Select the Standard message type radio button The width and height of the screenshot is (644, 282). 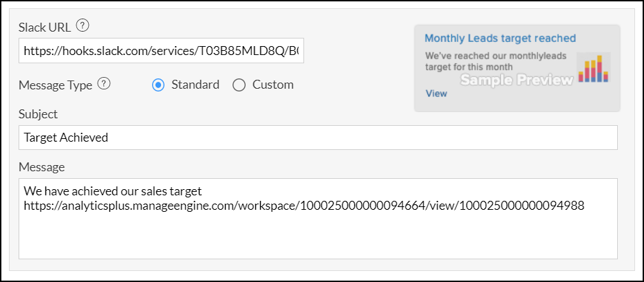pos(158,85)
